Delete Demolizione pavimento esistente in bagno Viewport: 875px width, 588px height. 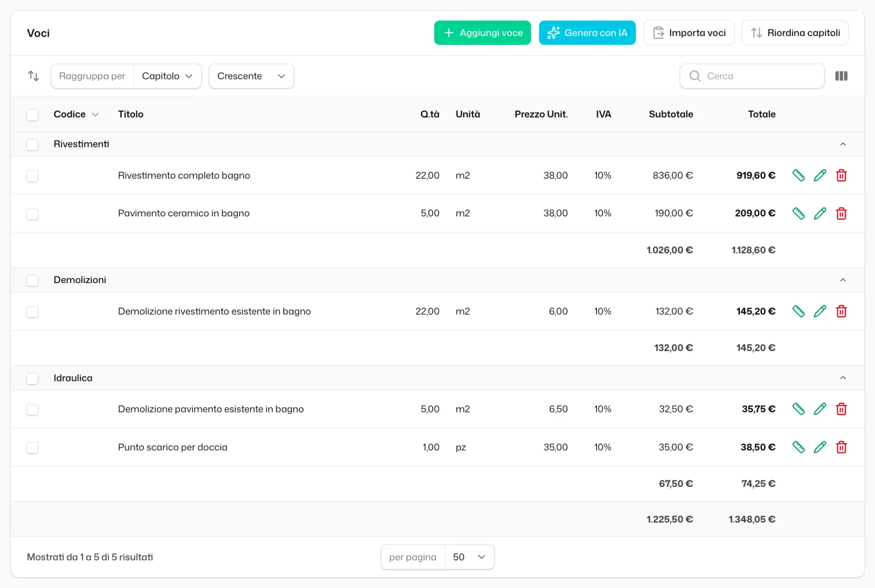coord(841,409)
